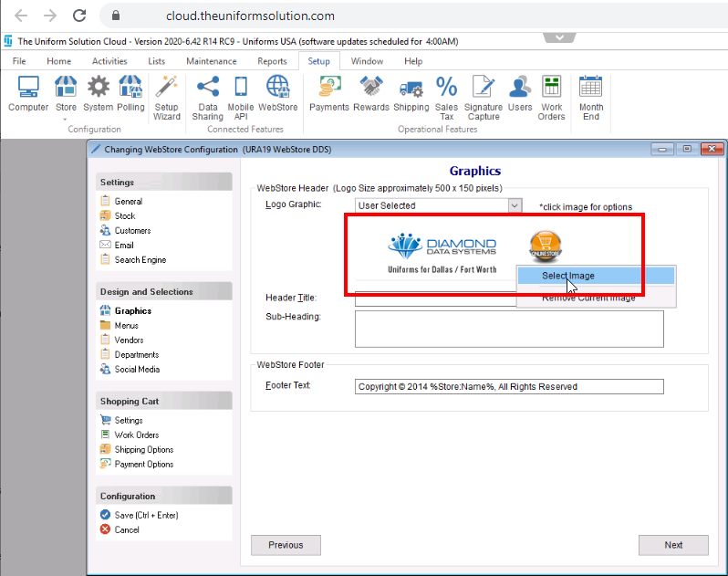Select Menus in sidebar
Screen dimensions: 728x576
point(119,325)
